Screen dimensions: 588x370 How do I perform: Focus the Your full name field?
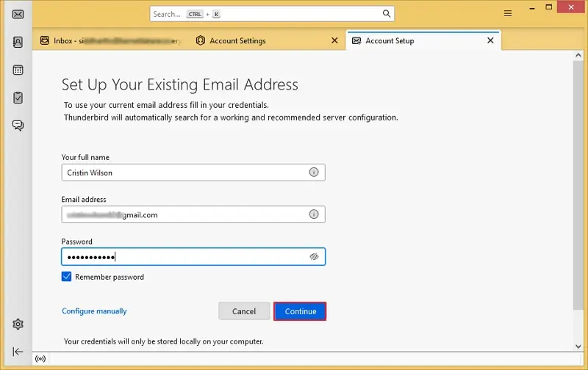(193, 173)
